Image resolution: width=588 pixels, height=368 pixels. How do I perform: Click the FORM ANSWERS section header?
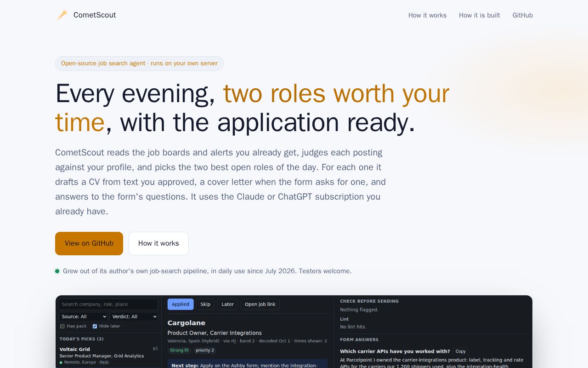[x=359, y=340]
